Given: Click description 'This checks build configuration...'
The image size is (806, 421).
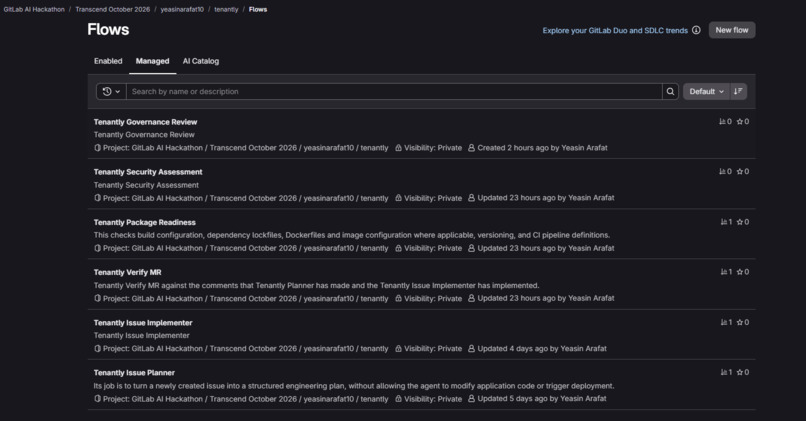Looking at the screenshot, I should click(x=352, y=235).
